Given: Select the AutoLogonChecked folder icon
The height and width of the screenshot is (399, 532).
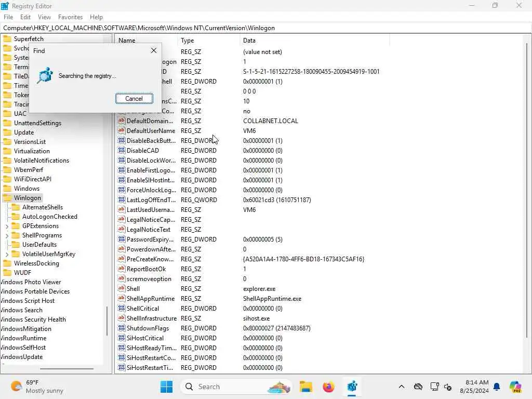Looking at the screenshot, I should (x=16, y=217).
